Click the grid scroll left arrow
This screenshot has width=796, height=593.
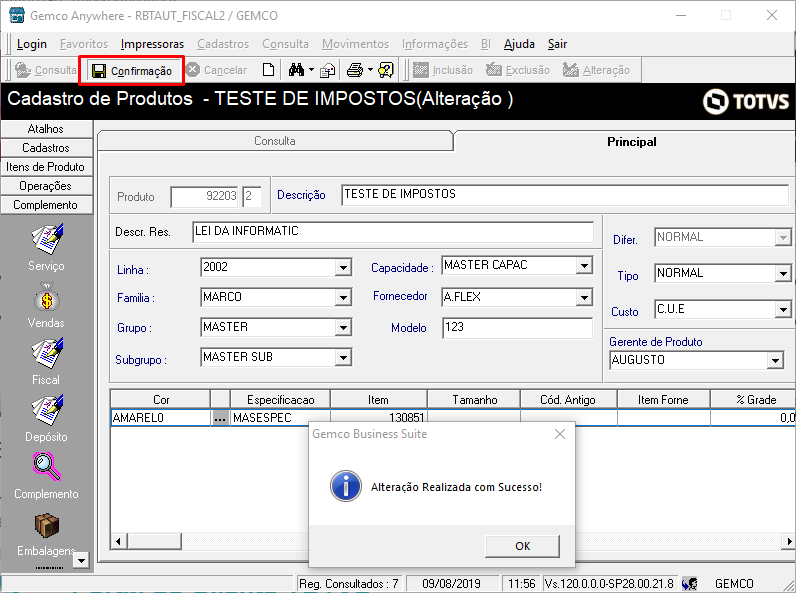pyautogui.click(x=119, y=541)
